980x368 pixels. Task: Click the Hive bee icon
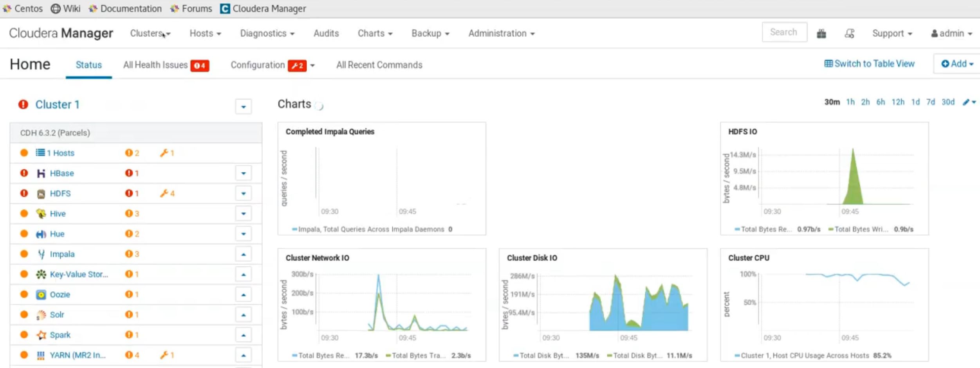(x=41, y=214)
